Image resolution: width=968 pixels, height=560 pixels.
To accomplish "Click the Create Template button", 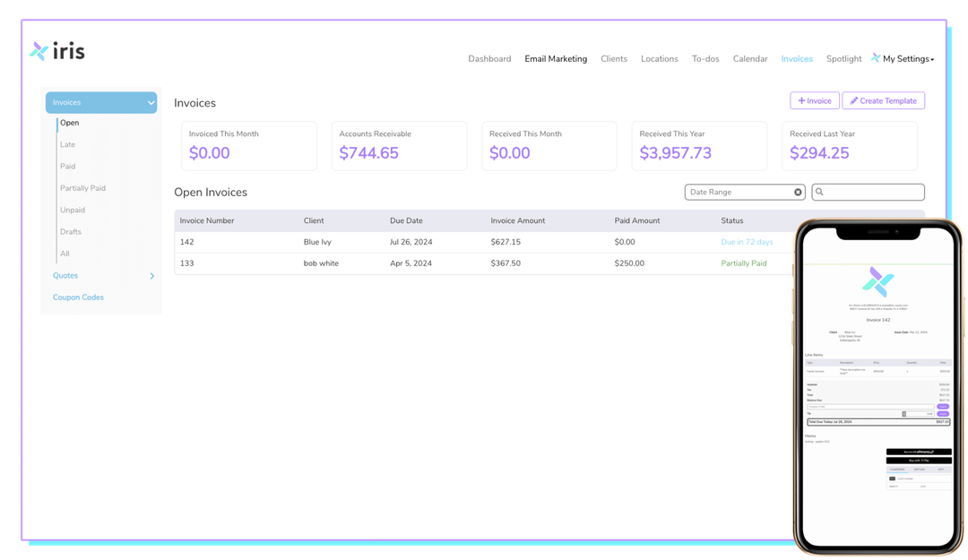I will click(x=883, y=101).
